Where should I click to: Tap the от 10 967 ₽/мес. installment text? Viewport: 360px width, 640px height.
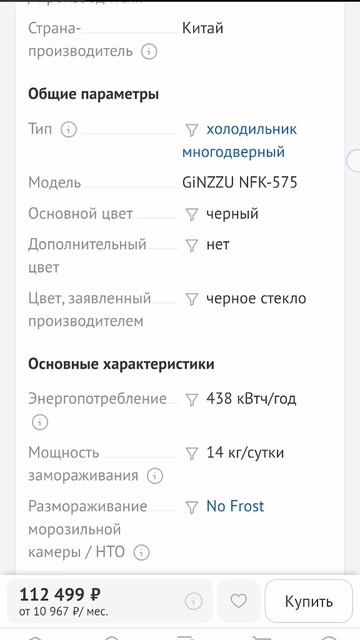tap(64, 612)
